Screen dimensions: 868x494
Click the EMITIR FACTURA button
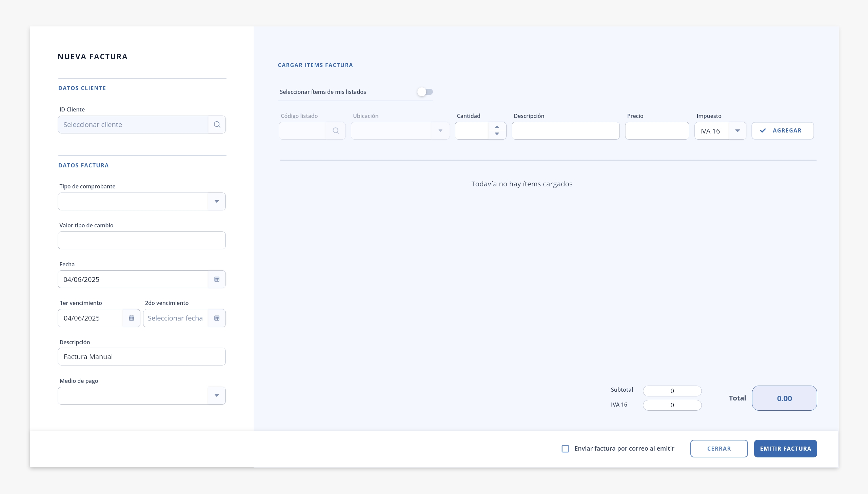(786, 449)
